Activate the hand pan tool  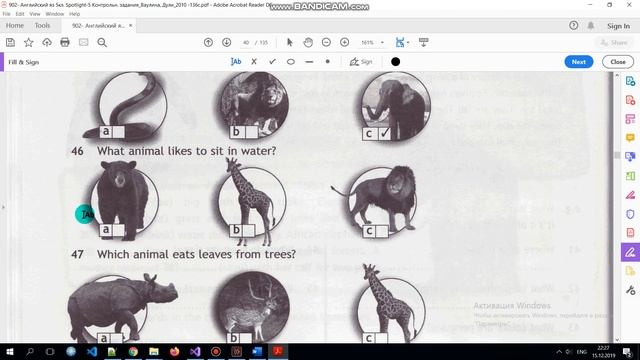pyautogui.click(x=308, y=42)
